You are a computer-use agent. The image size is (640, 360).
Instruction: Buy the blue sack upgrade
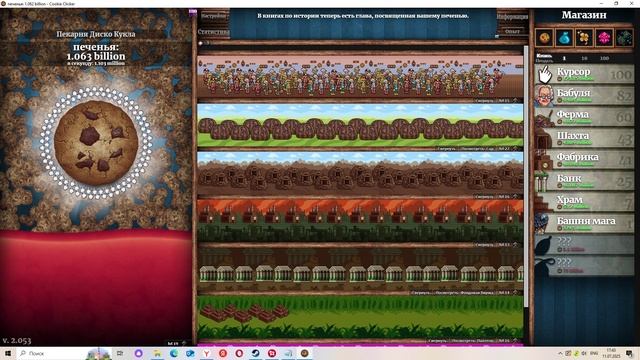(x=564, y=38)
